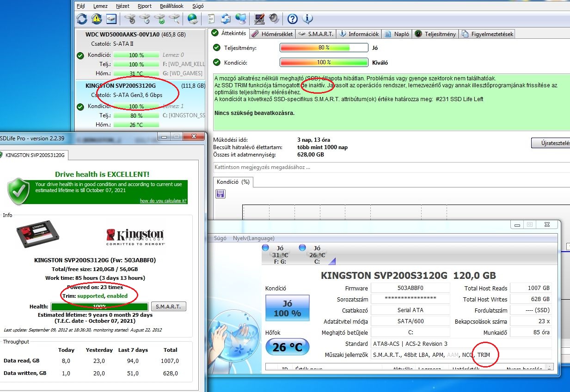The height and width of the screenshot is (392, 570).
Task: Click the C: [KINGSTON_SS partition entry
Action: pos(184,115)
